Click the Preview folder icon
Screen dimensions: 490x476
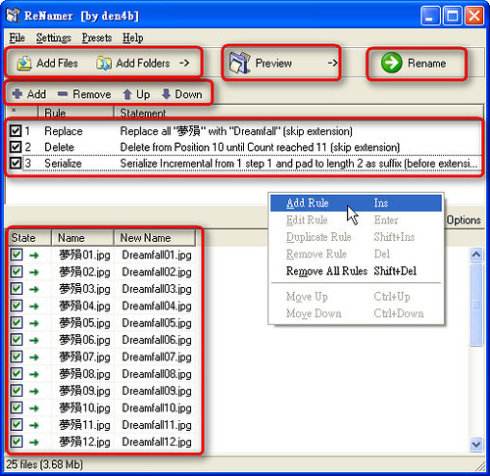click(x=239, y=63)
